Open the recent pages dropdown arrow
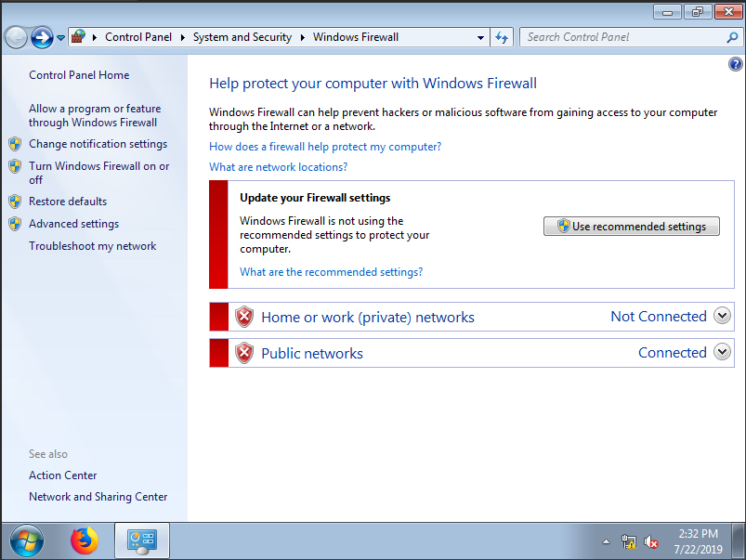 (x=61, y=37)
